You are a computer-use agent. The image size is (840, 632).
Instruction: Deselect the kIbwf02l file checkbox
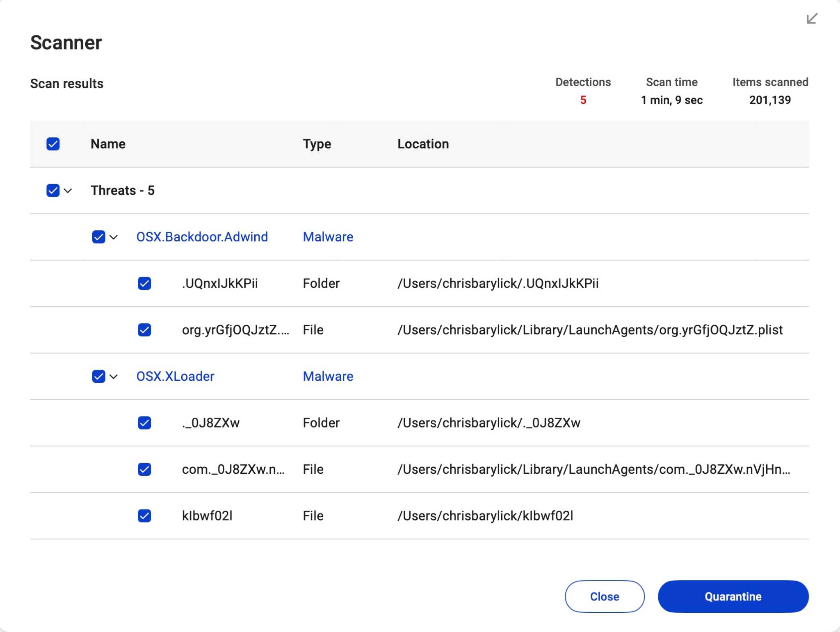pyautogui.click(x=144, y=516)
